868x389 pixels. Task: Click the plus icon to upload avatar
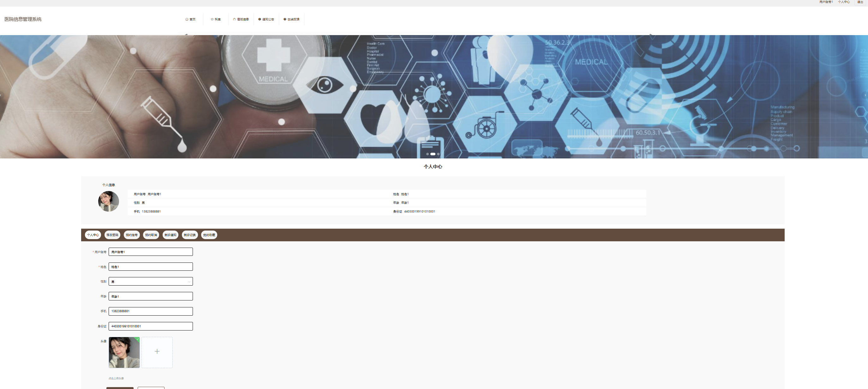pos(157,352)
